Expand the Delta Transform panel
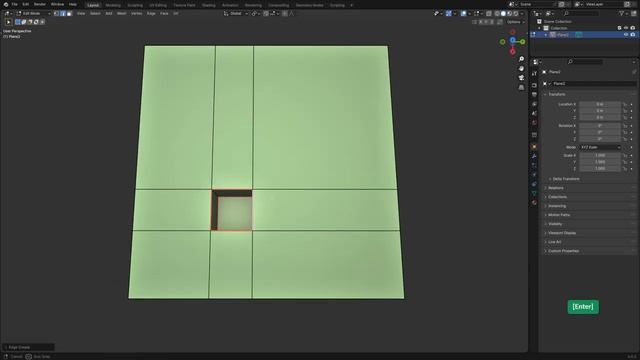640x360 pixels. (565, 179)
